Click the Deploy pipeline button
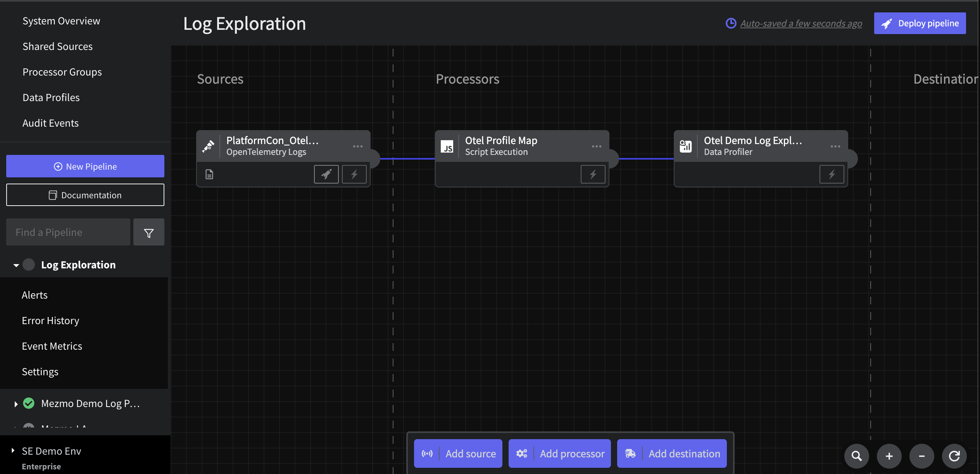980x474 pixels. (920, 23)
